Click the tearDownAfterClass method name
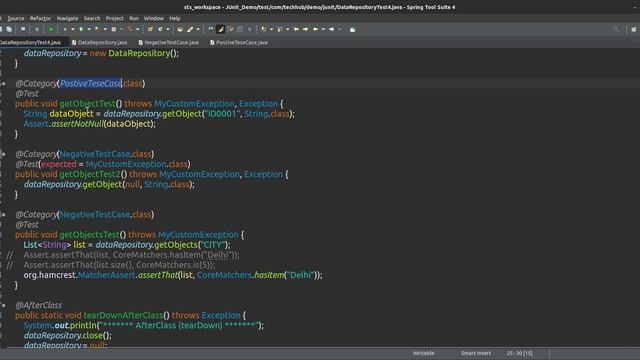The height and width of the screenshot is (360, 640). [123, 315]
